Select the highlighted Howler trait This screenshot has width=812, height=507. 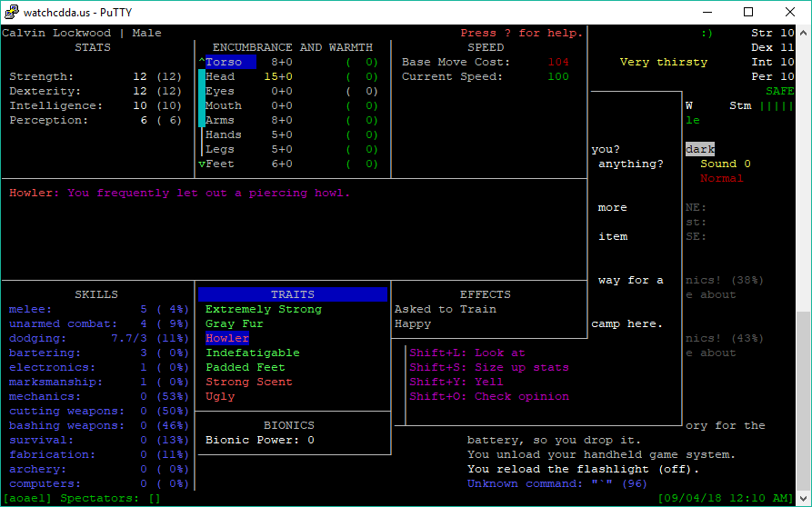pos(227,338)
